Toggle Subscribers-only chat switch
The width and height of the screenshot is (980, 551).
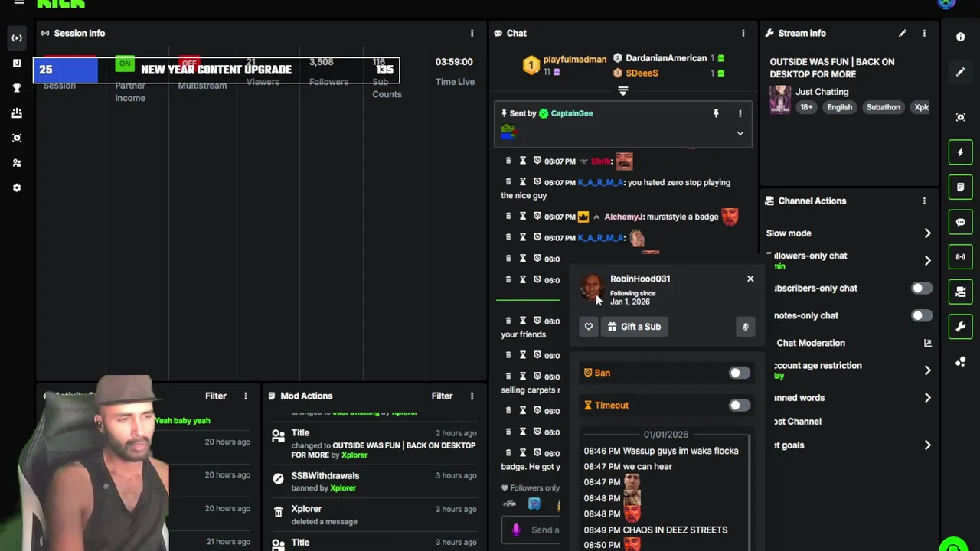tap(922, 288)
